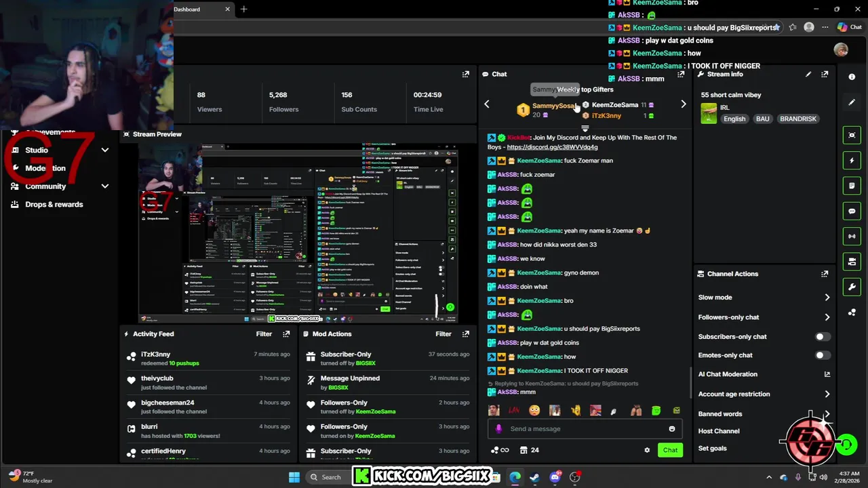Click the pencil icon in right sidebar
This screenshot has width=868, height=488.
[852, 102]
